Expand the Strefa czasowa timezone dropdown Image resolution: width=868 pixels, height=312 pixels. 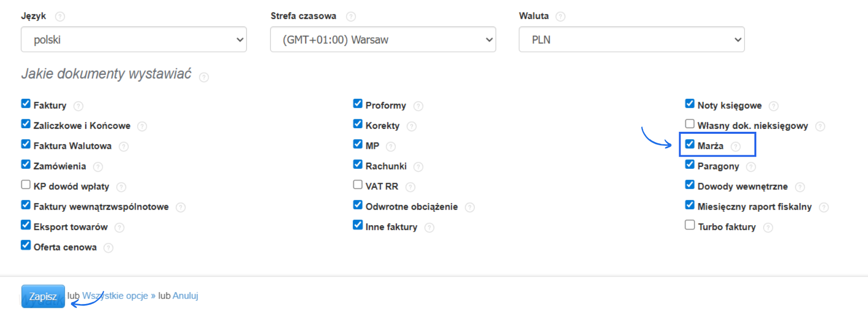click(383, 39)
